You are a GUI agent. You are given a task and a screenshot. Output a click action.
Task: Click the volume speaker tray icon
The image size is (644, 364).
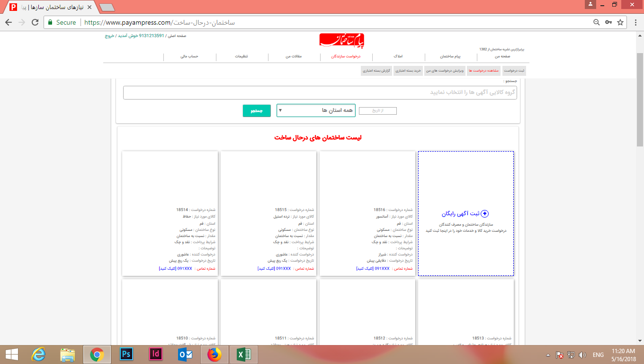point(582,355)
